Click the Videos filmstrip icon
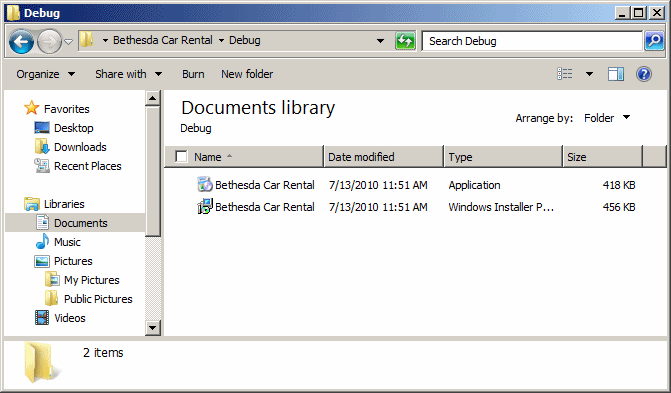The image size is (671, 393). click(x=42, y=318)
